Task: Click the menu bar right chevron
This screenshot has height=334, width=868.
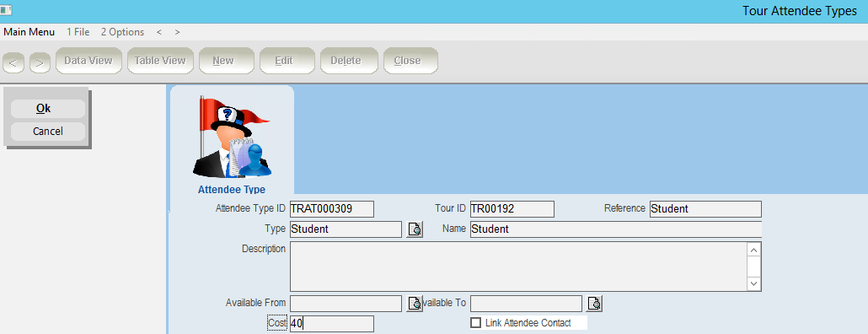Action: coord(177,32)
